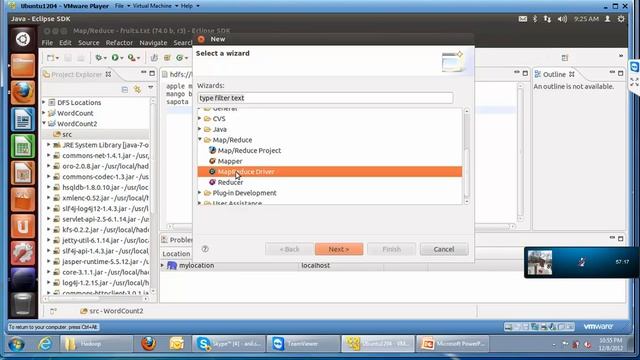This screenshot has width=640, height=360.
Task: Select jetty-util-6.1.14.jar entry
Action: (x=101, y=240)
